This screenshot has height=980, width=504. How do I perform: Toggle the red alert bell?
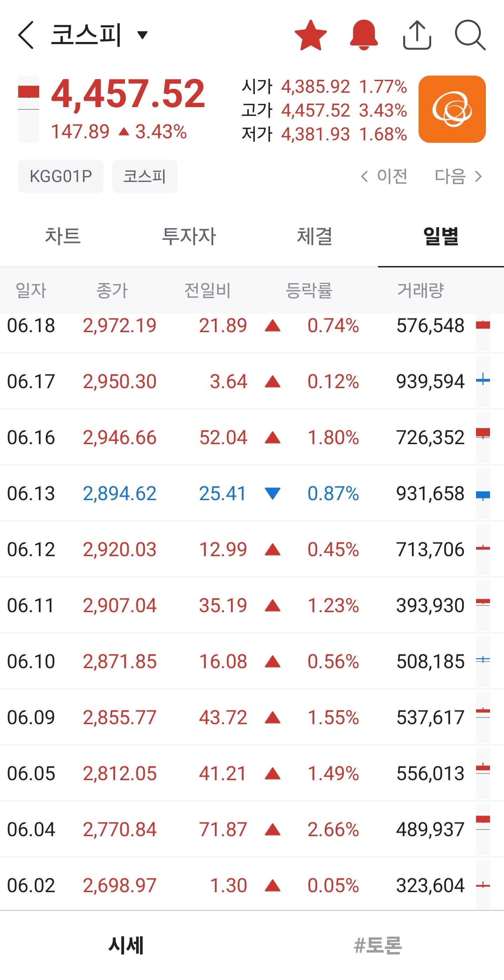pos(364,35)
